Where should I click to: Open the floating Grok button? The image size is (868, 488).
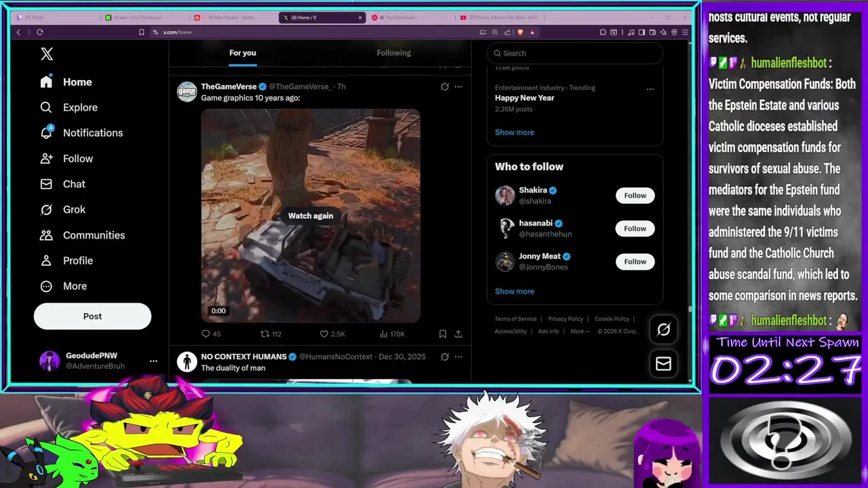click(664, 329)
